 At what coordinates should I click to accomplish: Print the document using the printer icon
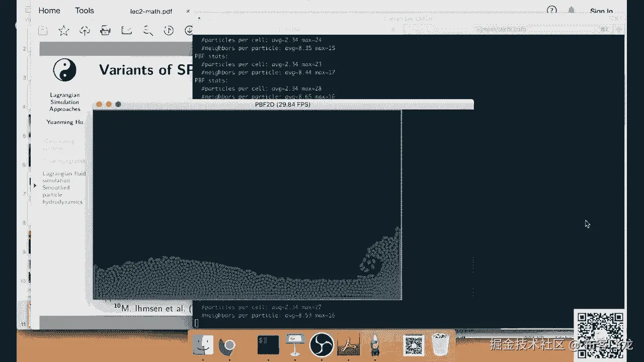pyautogui.click(x=105, y=31)
